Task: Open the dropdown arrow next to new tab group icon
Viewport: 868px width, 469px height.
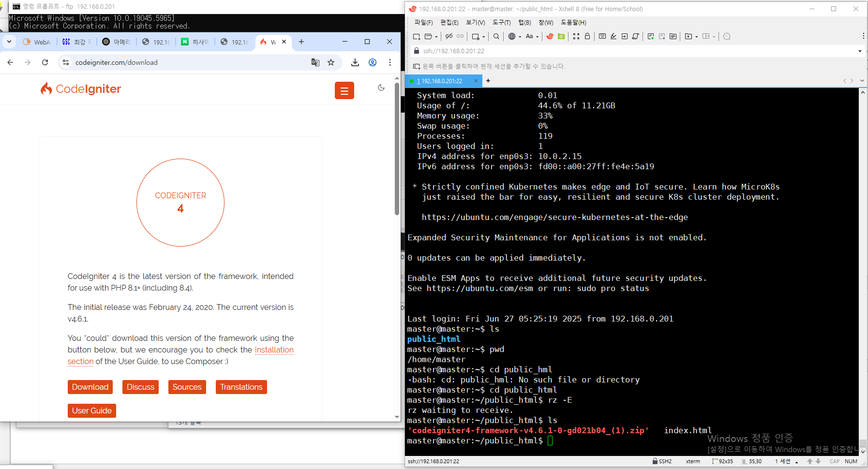Action: (x=697, y=37)
